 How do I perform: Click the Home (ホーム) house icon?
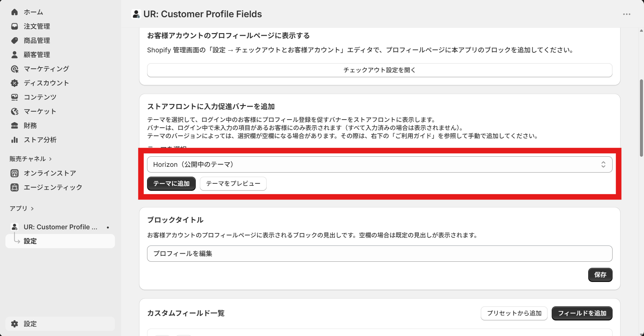(15, 12)
